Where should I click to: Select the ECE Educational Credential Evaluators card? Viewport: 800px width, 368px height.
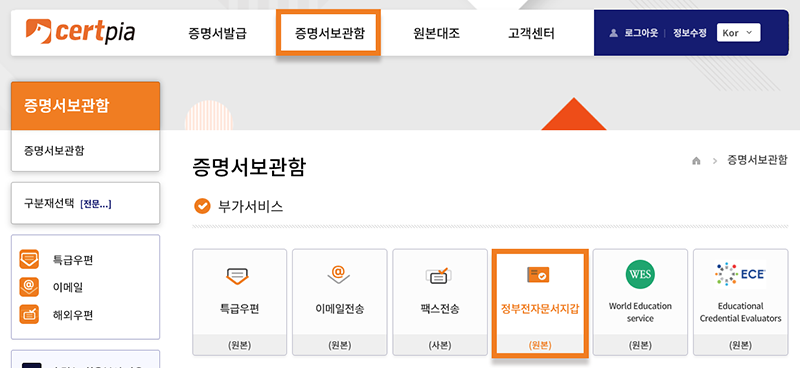(740, 302)
